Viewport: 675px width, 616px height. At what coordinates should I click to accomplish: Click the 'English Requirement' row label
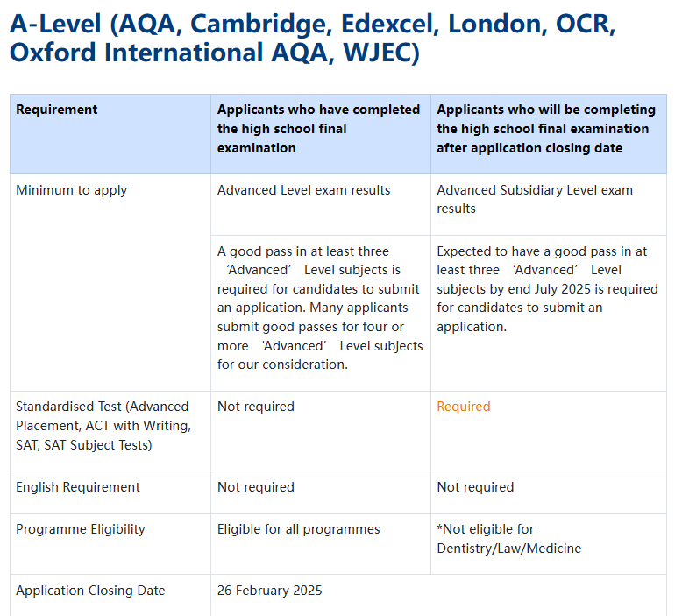(x=78, y=487)
